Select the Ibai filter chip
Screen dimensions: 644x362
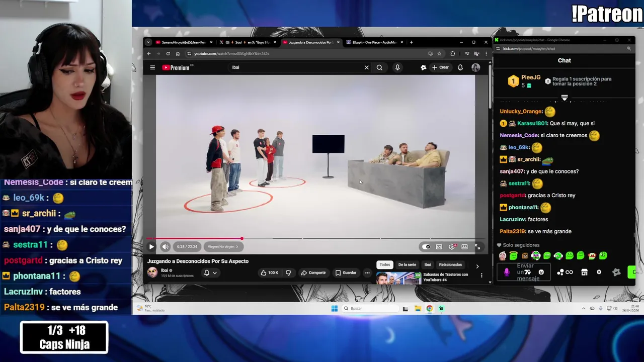click(x=427, y=264)
